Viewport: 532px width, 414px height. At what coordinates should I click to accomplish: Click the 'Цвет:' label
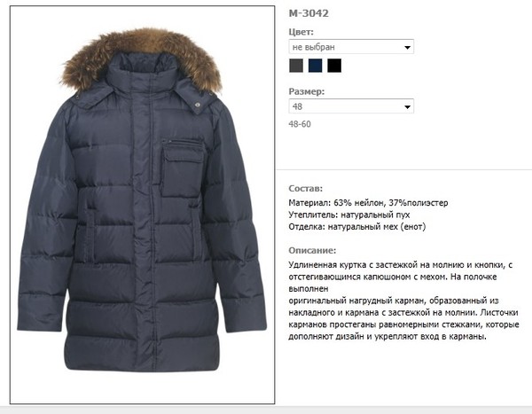tap(301, 32)
